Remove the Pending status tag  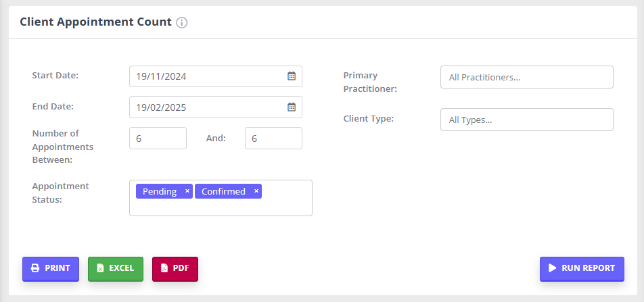click(187, 191)
